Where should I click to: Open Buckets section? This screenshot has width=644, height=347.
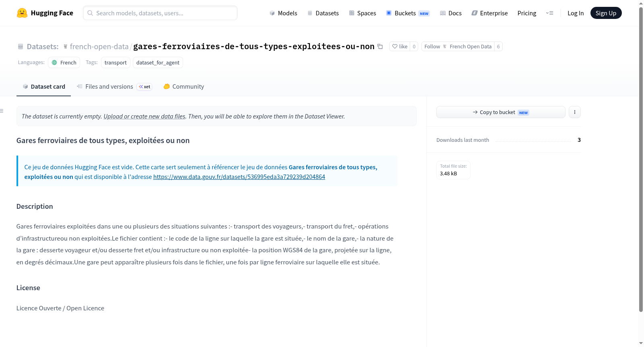(408, 13)
